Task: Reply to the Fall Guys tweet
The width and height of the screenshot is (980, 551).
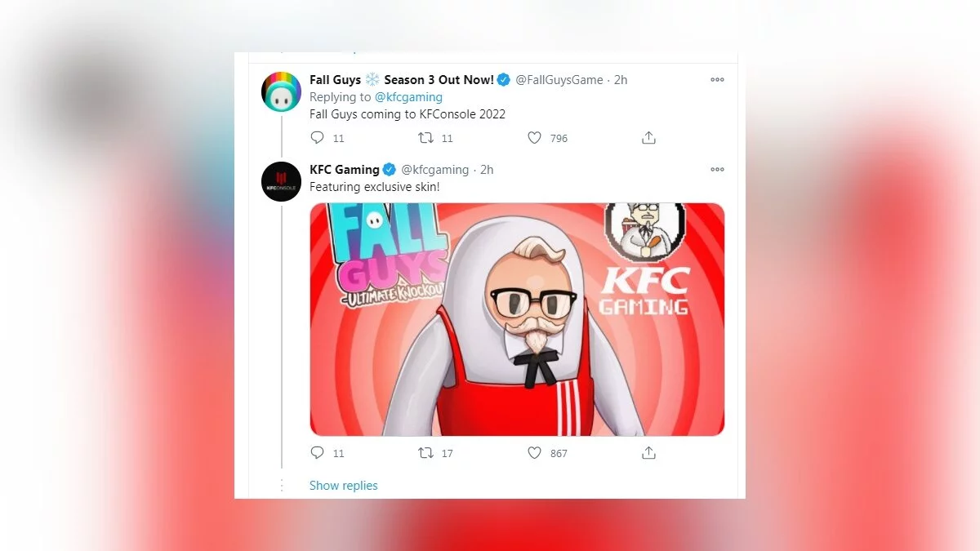Action: (318, 138)
